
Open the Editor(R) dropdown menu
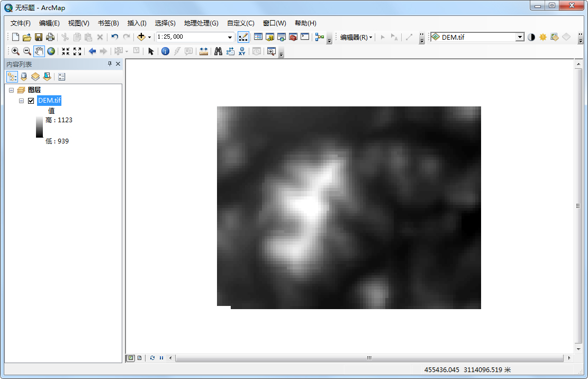(356, 37)
